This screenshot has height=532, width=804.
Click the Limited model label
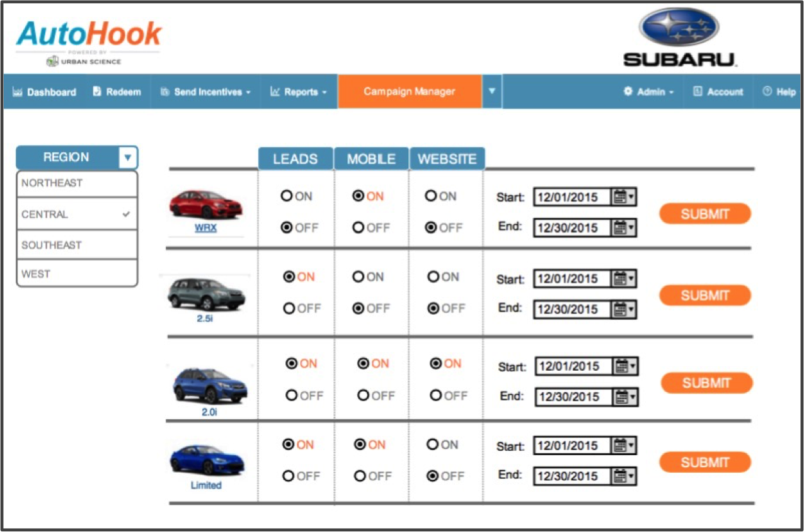pyautogui.click(x=206, y=485)
